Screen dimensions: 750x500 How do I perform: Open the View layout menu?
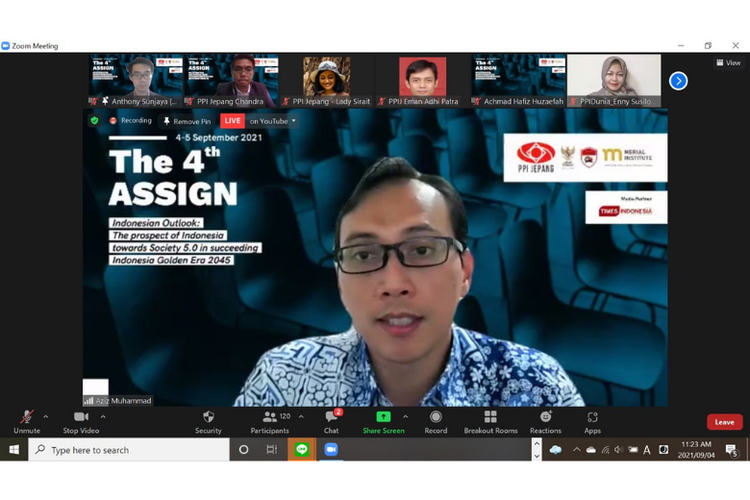point(728,62)
